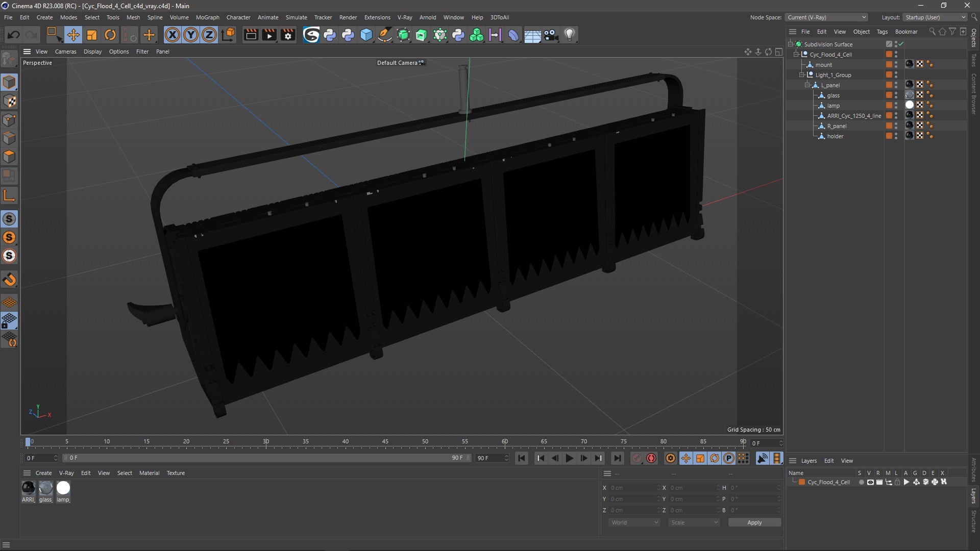Add a Cube primitive object
Screen dimensions: 980x551
366,35
